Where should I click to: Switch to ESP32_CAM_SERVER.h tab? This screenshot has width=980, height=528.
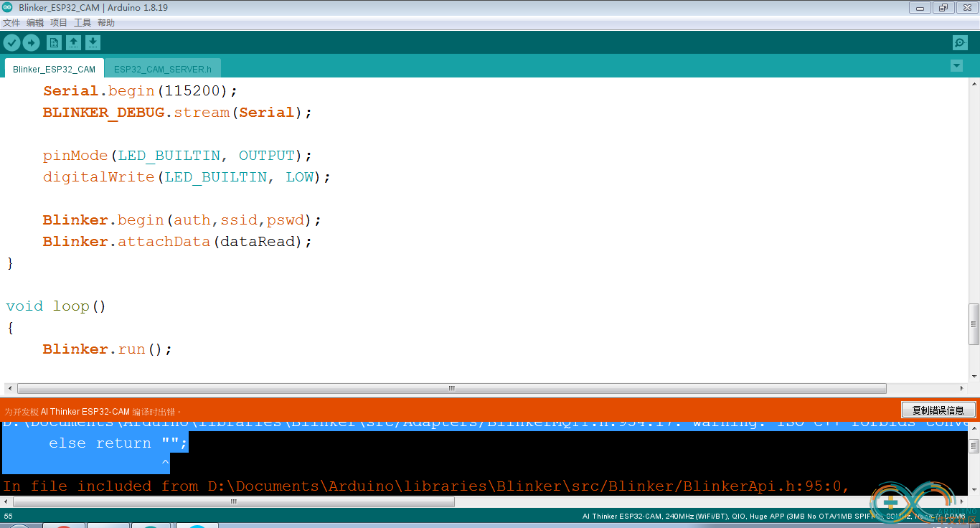(163, 69)
